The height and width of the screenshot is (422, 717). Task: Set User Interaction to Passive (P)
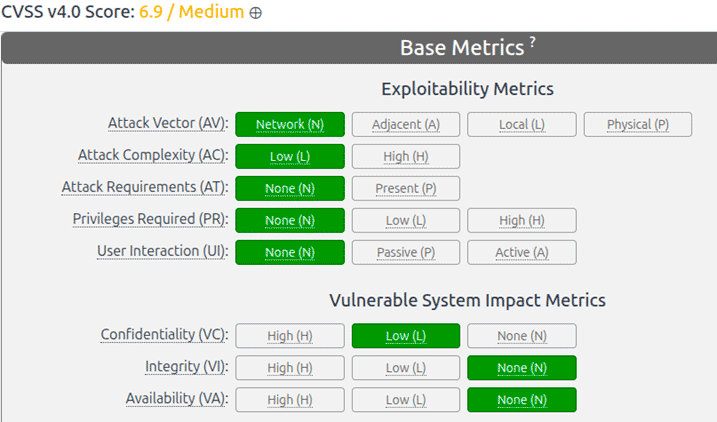tap(406, 252)
